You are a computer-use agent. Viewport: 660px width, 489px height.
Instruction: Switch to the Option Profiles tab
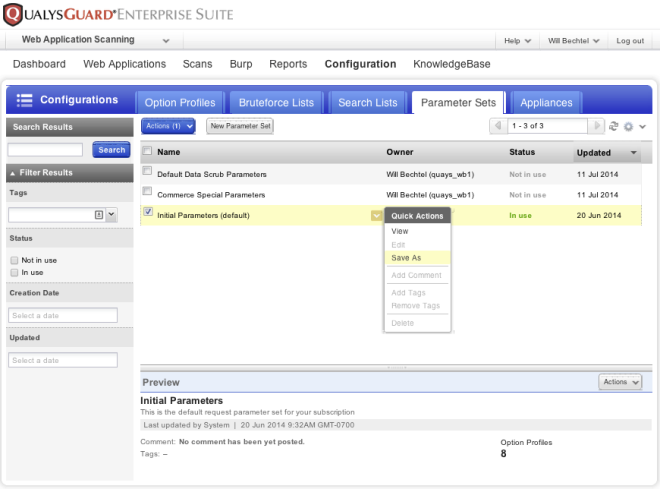pyautogui.click(x=180, y=103)
